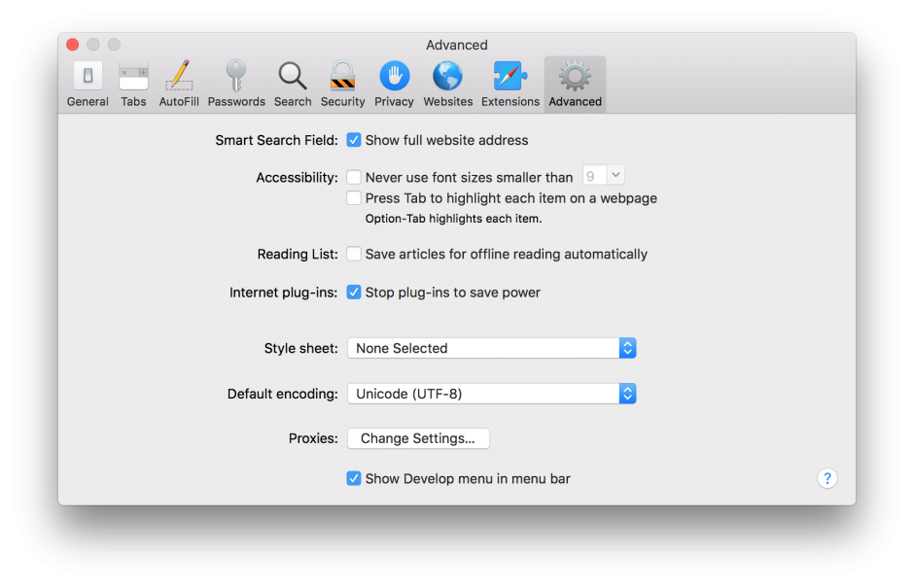Viewport: 914px width, 588px height.
Task: Uncheck Show Develop menu in menu bar
Action: point(354,478)
